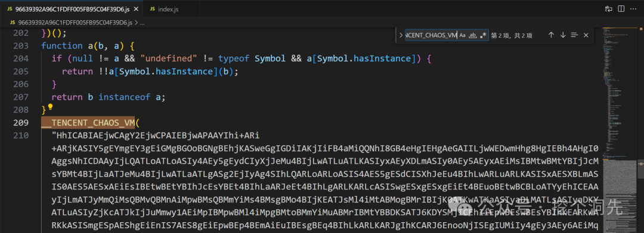Click inside the find input field
The height and width of the screenshot is (233, 644).
coord(431,35)
